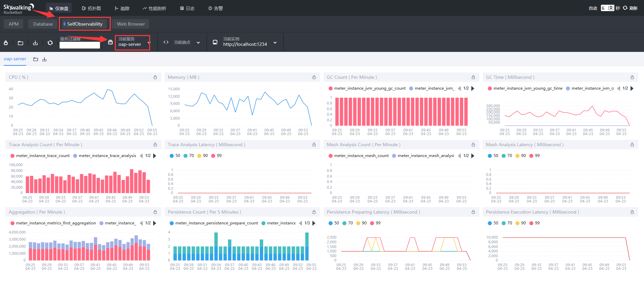Screen dimensions: 644x281
Task: Open the 当前服务 oap-server dropdown
Action: (133, 42)
